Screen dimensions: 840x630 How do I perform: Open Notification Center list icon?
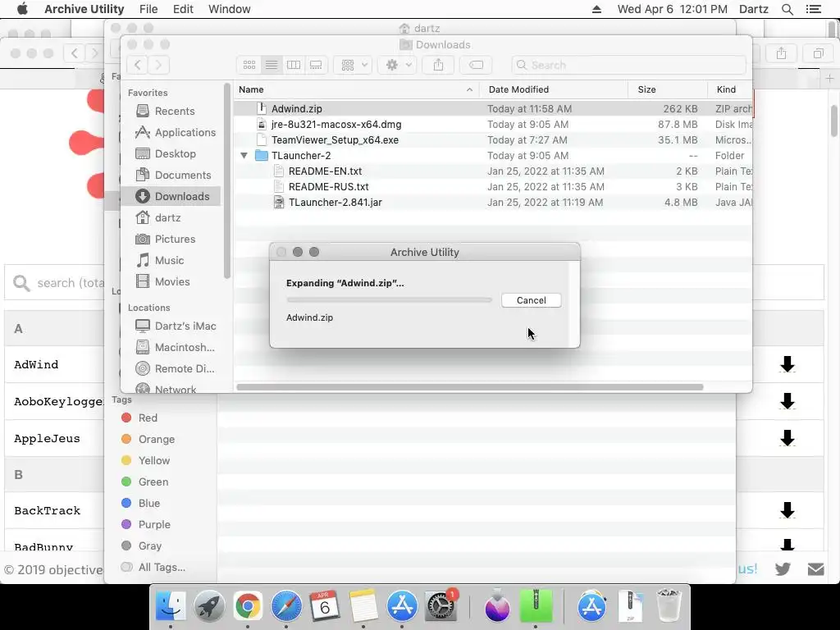pyautogui.click(x=814, y=9)
